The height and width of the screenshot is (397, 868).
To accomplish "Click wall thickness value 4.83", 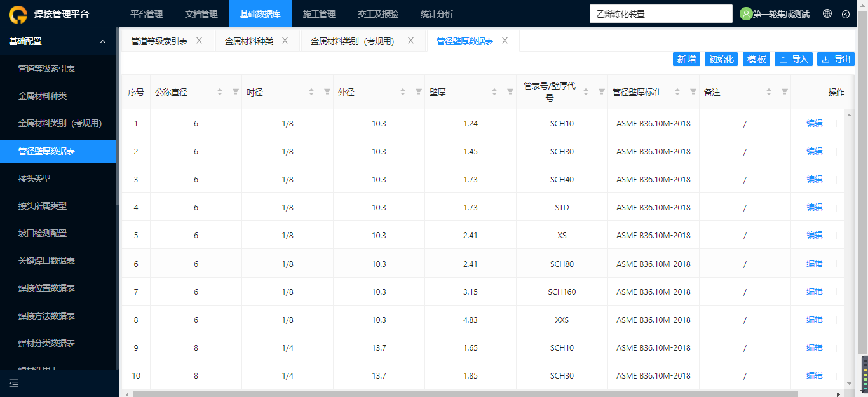I will tap(470, 320).
